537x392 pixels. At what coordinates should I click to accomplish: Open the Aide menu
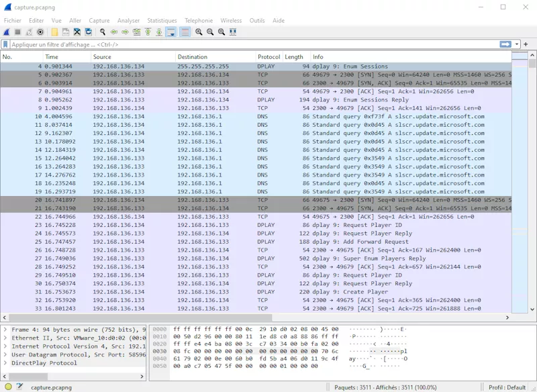coord(279,21)
